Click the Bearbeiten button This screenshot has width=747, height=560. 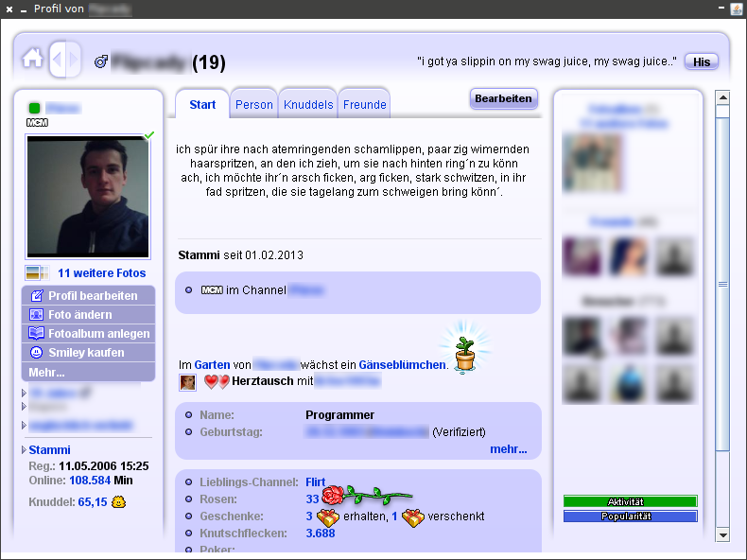pyautogui.click(x=504, y=98)
